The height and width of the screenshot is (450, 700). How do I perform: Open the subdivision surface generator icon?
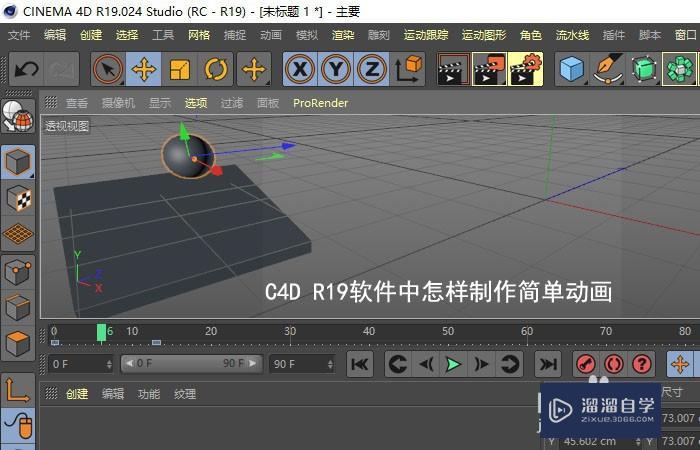click(x=644, y=69)
